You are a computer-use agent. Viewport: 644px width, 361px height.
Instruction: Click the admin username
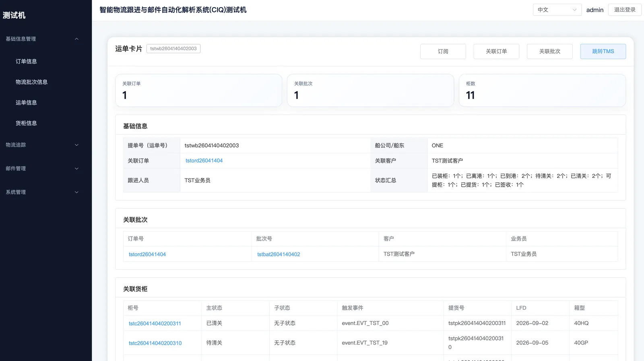pos(594,10)
